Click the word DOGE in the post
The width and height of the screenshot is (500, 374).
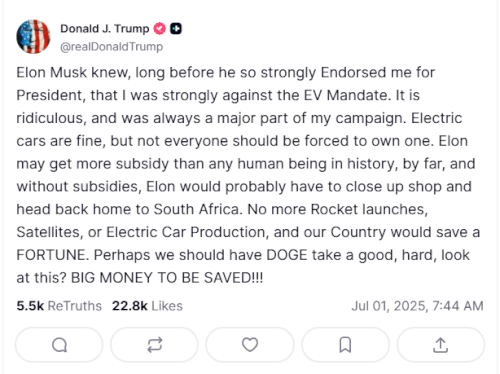pos(287,255)
